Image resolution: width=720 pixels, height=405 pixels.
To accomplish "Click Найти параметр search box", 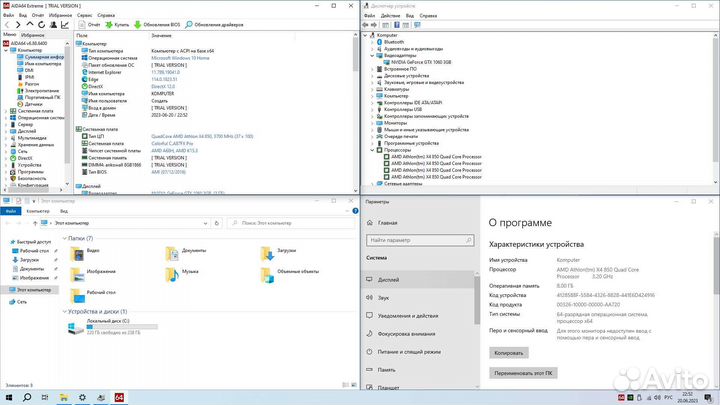I will pyautogui.click(x=420, y=240).
